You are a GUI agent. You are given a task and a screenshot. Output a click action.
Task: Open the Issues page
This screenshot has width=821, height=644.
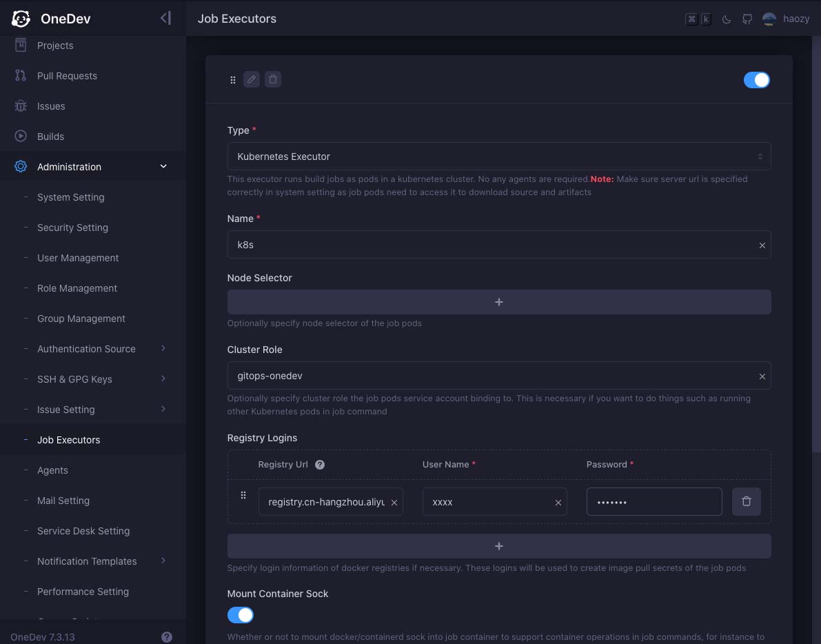click(x=51, y=106)
